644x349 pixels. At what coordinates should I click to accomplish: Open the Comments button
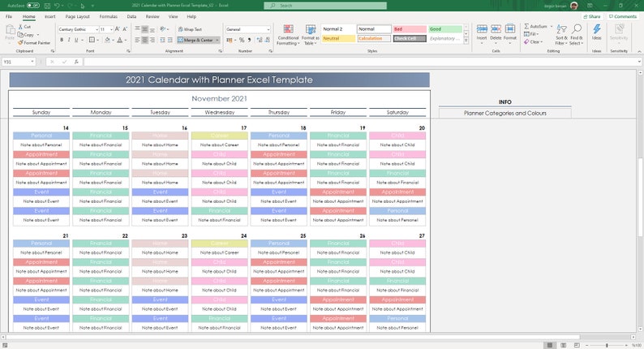tap(623, 16)
